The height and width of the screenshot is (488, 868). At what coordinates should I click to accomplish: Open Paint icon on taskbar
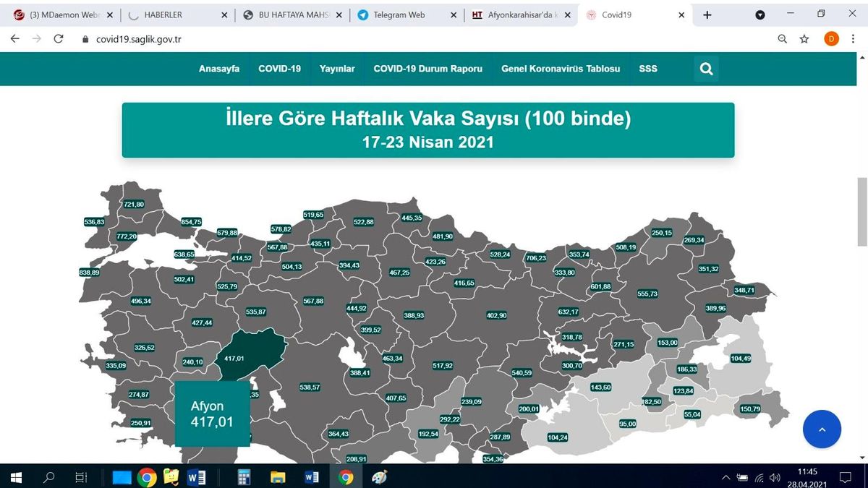(x=379, y=477)
